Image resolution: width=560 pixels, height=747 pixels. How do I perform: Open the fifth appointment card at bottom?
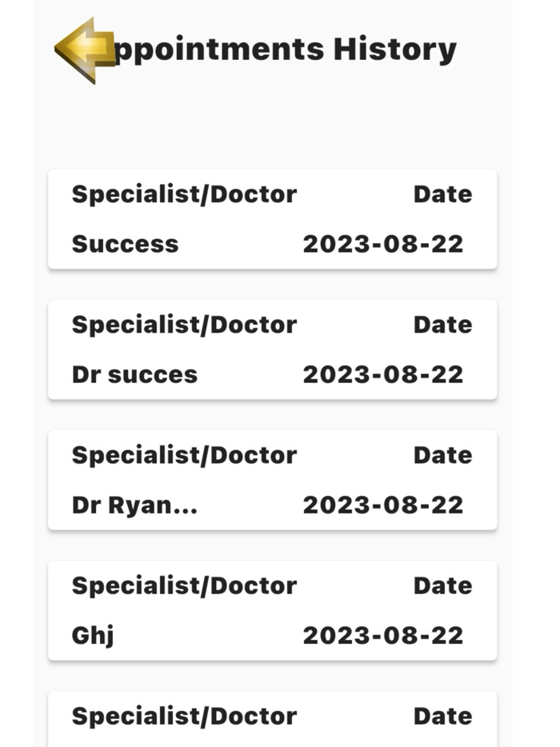pos(273,716)
